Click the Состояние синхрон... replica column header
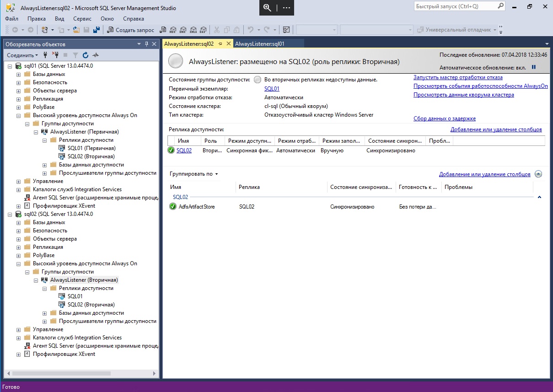The image size is (553, 392). click(x=395, y=141)
